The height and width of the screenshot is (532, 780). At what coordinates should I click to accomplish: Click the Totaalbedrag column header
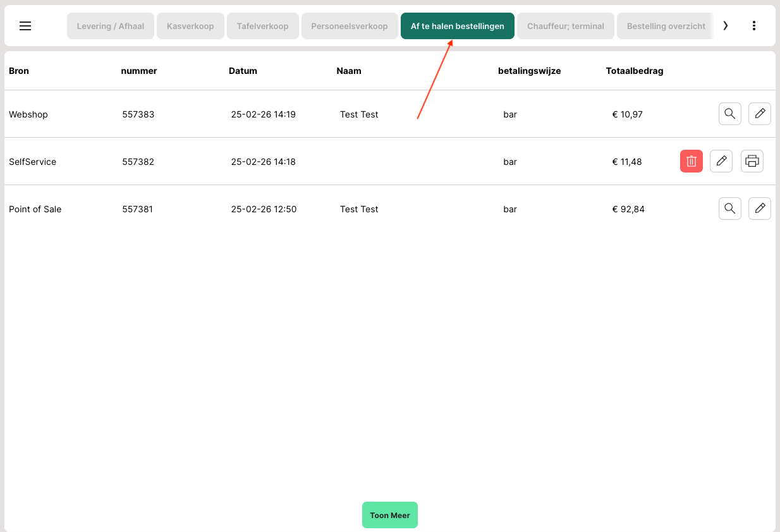634,71
